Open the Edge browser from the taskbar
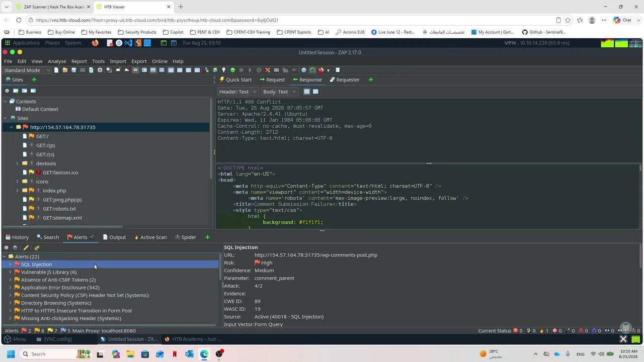The width and height of the screenshot is (644, 362). pyautogui.click(x=204, y=354)
